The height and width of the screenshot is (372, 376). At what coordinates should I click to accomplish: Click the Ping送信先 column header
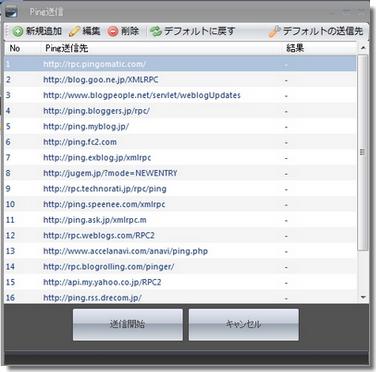67,49
